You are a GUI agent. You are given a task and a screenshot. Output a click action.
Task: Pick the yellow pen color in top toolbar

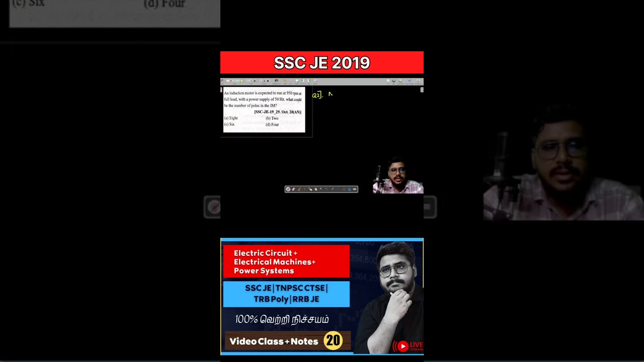pos(242,80)
